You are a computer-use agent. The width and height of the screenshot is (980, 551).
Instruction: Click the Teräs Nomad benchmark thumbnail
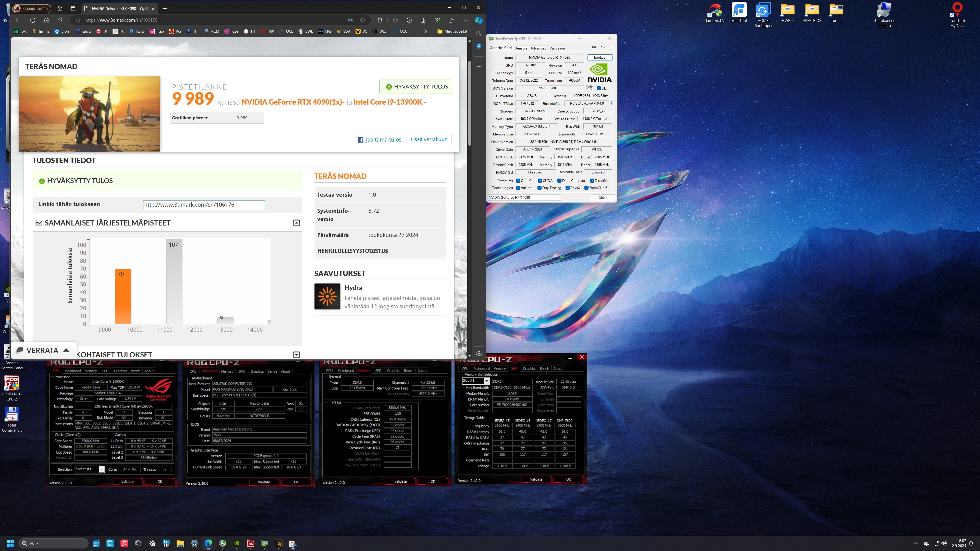point(89,114)
